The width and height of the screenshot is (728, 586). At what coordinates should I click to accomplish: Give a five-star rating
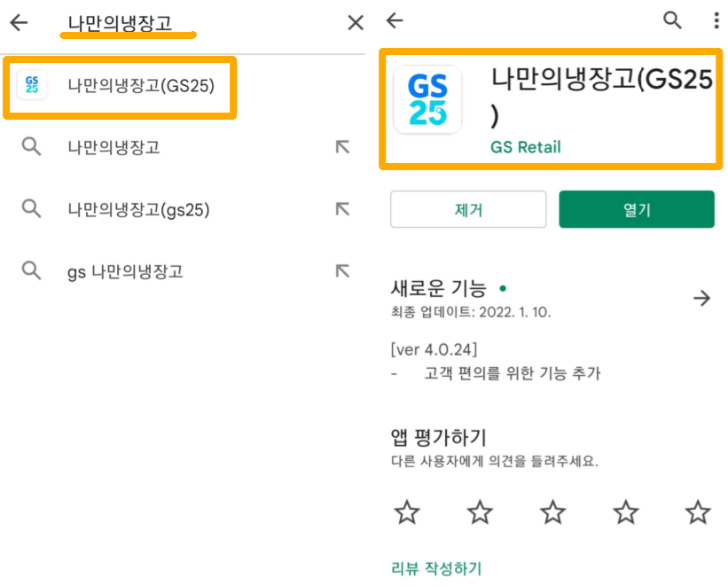point(698,512)
